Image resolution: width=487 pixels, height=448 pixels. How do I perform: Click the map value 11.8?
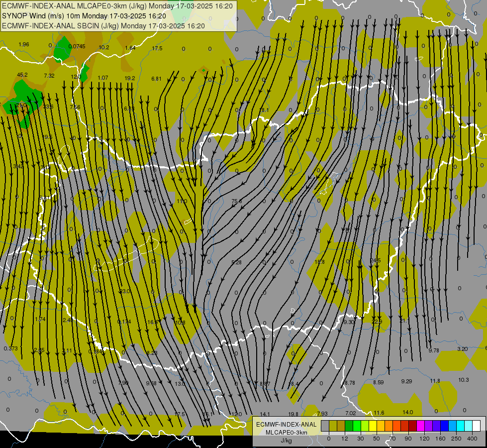click(x=435, y=380)
